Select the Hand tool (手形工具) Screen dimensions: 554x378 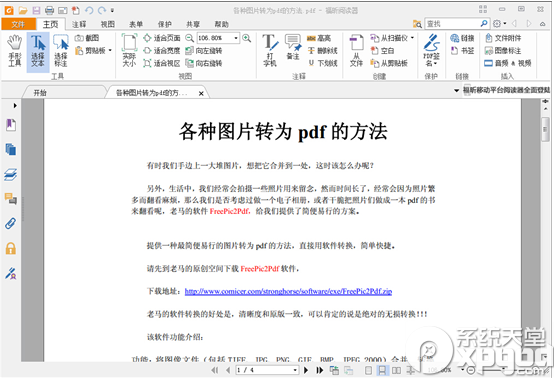[x=15, y=52]
